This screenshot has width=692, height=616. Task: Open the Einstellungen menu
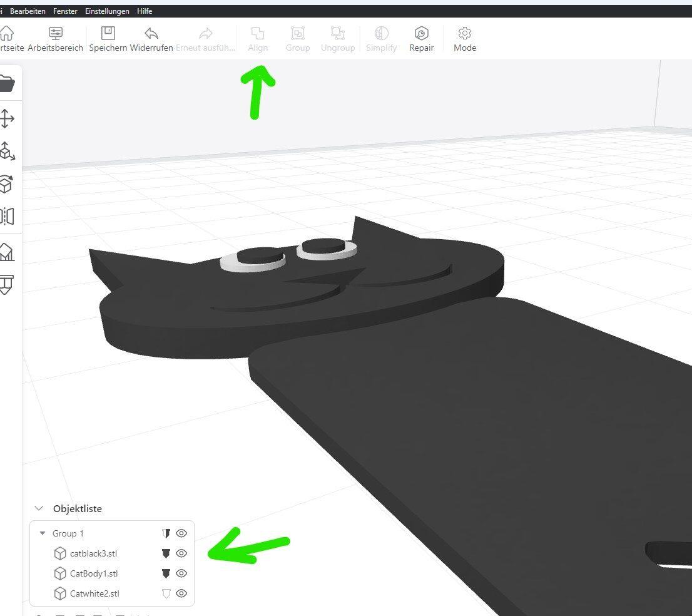click(107, 11)
